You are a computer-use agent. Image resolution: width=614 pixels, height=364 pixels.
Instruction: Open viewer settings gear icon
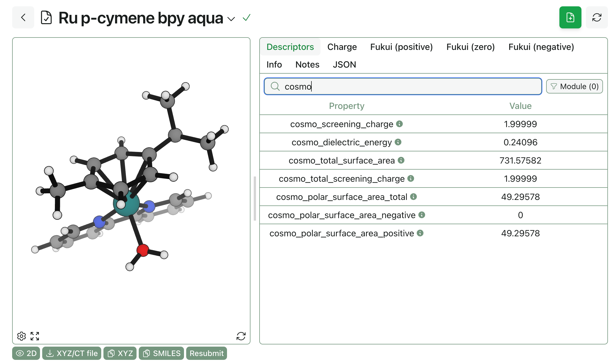22,336
